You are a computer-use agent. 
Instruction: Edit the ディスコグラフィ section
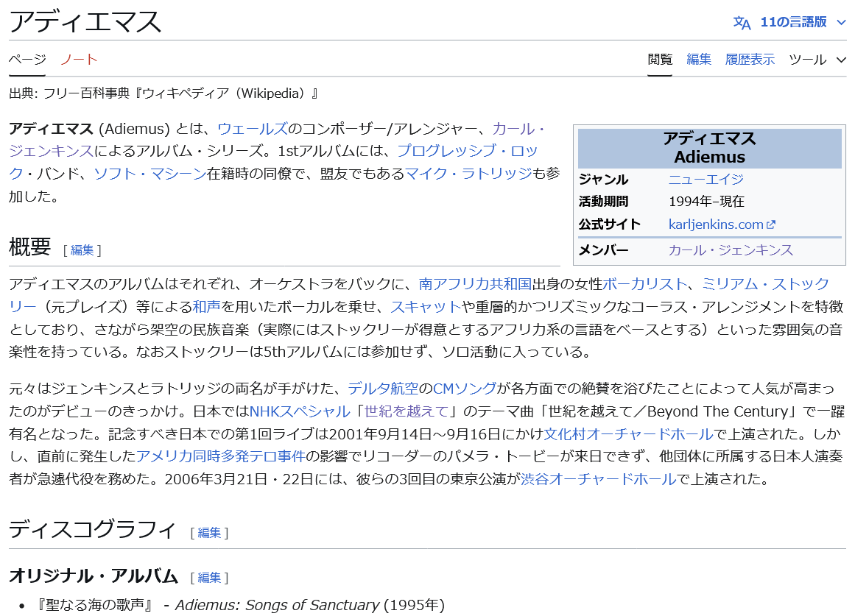(x=209, y=532)
